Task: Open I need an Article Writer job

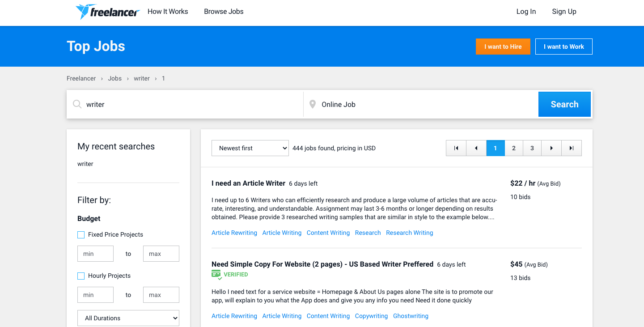Action: 248,183
